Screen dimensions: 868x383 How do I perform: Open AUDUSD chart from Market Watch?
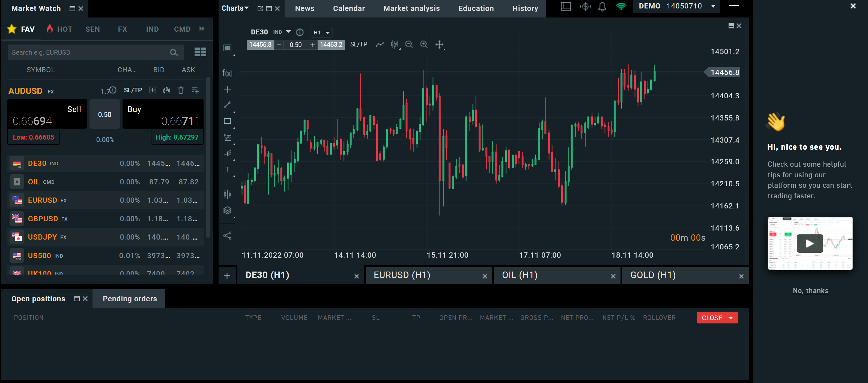pos(167,90)
